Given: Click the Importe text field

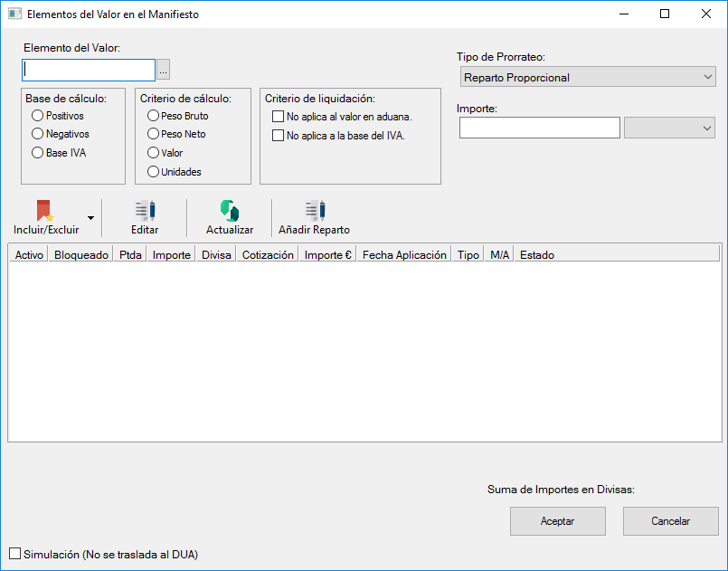Looking at the screenshot, I should (x=539, y=128).
